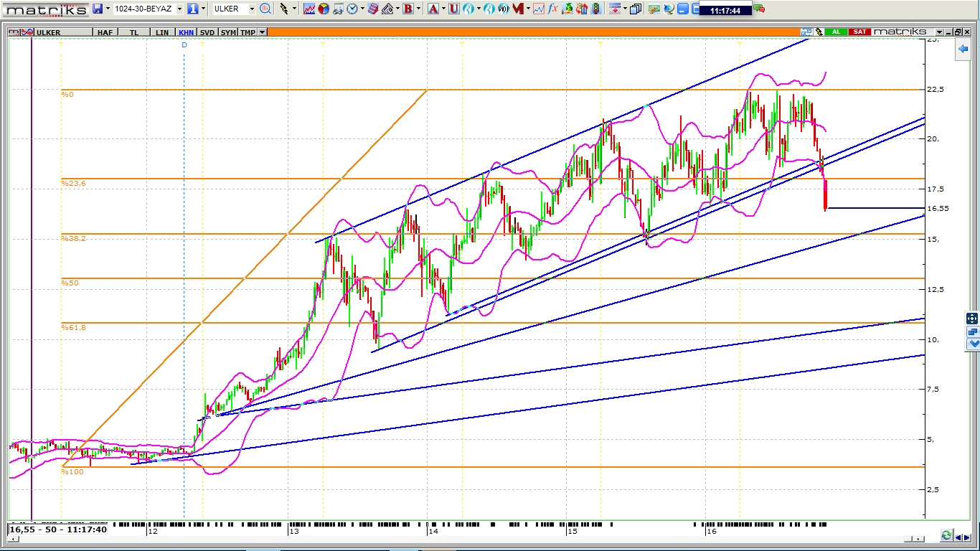Click the pie chart icon in toolbar
Image resolution: width=980 pixels, height=551 pixels.
pos(324,9)
